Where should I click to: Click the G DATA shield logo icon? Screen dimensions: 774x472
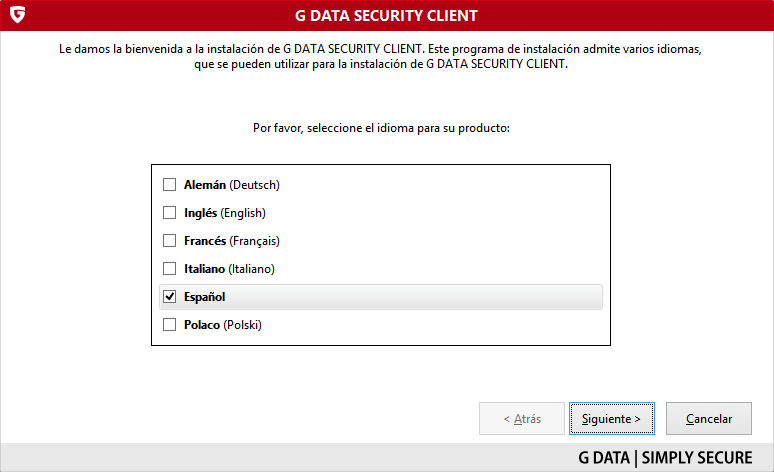coord(16,15)
